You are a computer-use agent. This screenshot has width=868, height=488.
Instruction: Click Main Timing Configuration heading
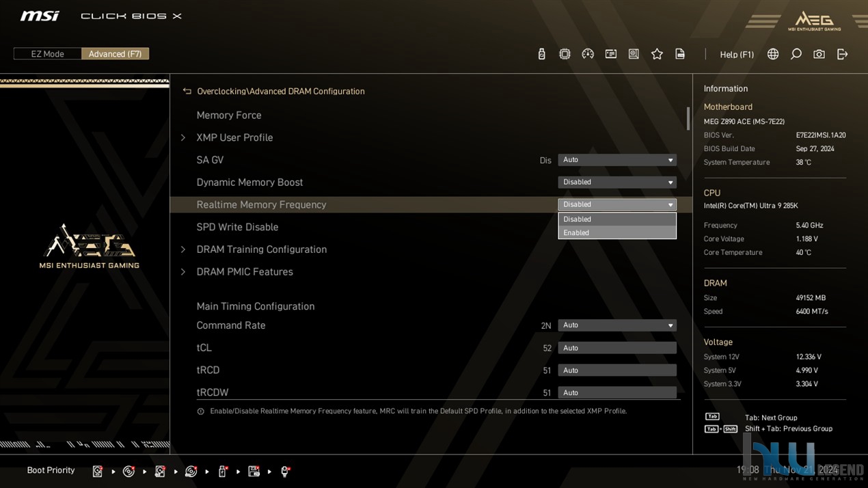pyautogui.click(x=256, y=306)
